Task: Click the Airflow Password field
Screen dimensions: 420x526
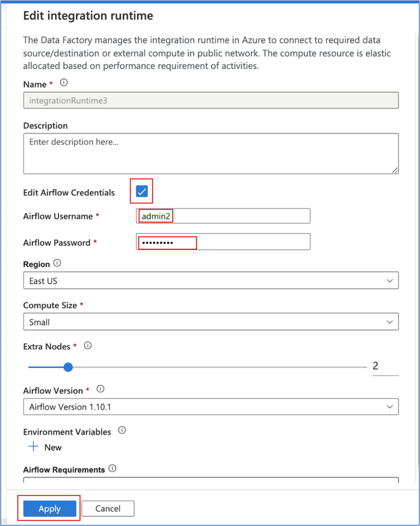Action: click(223, 242)
